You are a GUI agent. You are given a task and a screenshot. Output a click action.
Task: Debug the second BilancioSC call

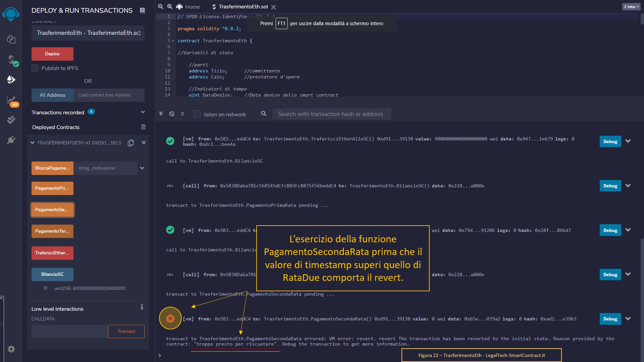point(610,275)
